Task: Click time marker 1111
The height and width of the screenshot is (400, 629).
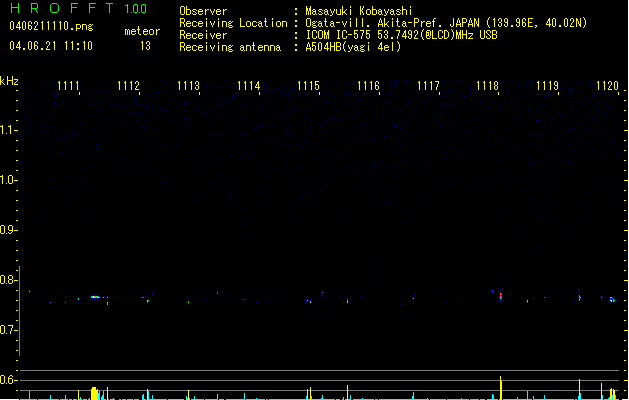Action: [68, 86]
